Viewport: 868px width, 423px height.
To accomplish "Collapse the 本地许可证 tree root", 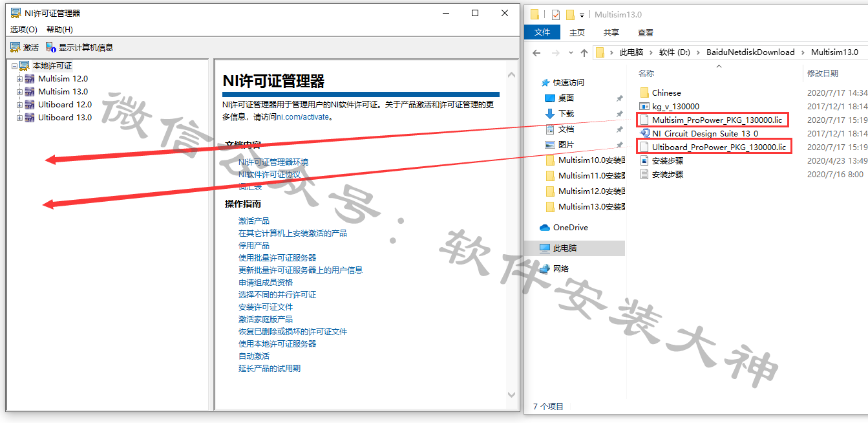I will click(x=14, y=66).
